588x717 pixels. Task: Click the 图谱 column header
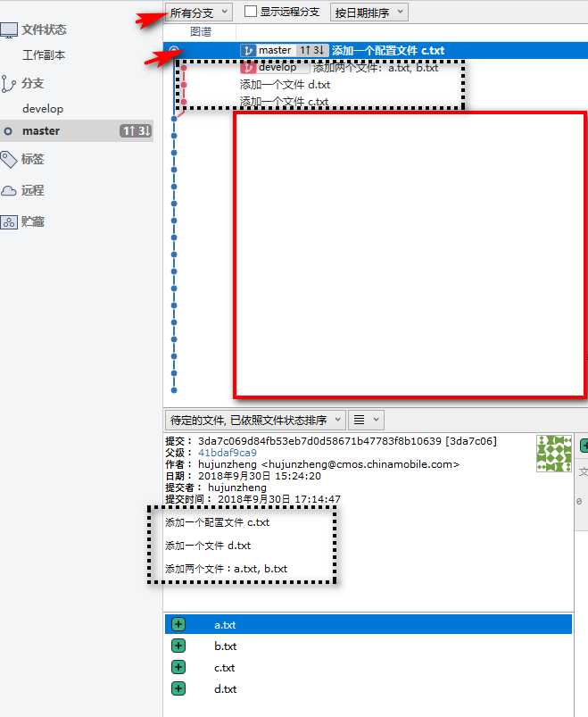click(201, 31)
